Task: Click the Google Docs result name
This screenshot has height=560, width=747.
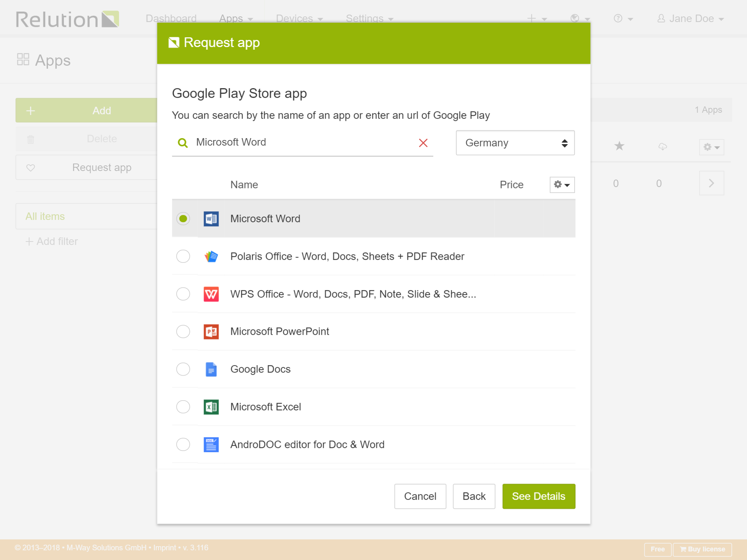Action: click(x=260, y=369)
